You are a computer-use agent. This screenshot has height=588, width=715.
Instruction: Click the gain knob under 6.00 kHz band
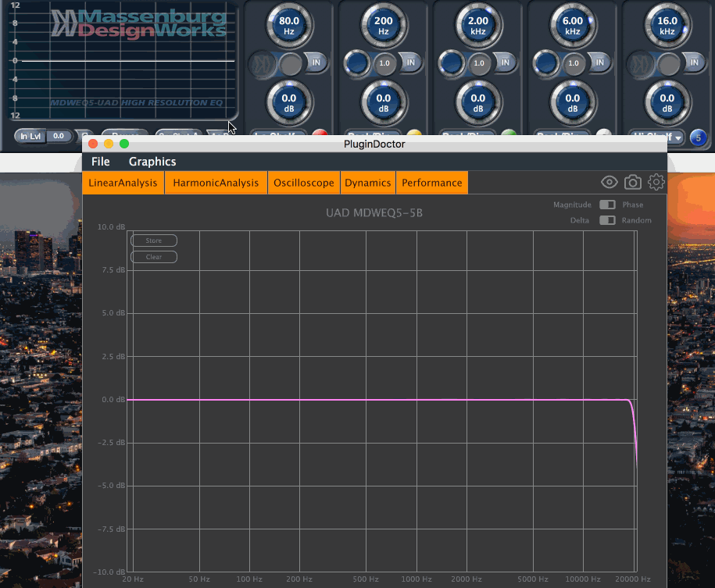click(x=573, y=103)
